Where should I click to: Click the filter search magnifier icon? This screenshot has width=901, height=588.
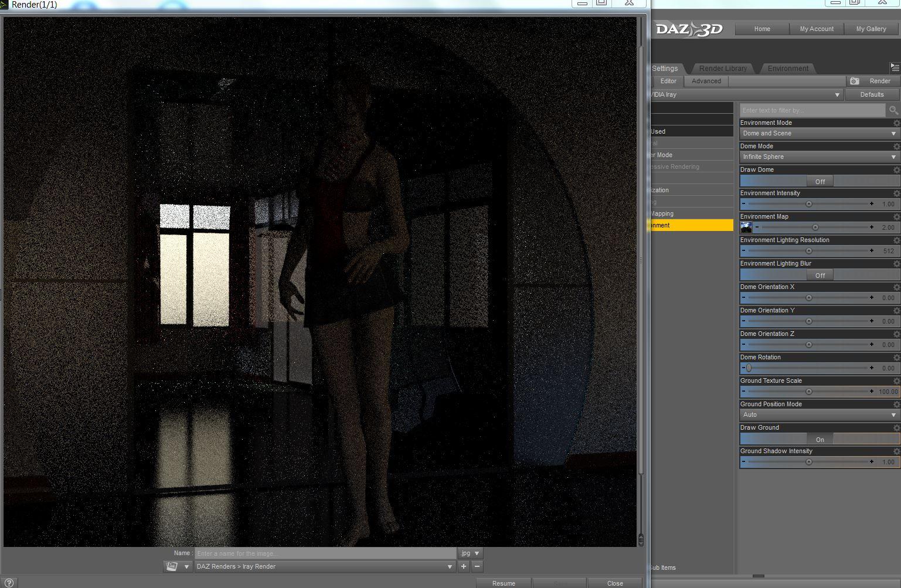point(893,110)
